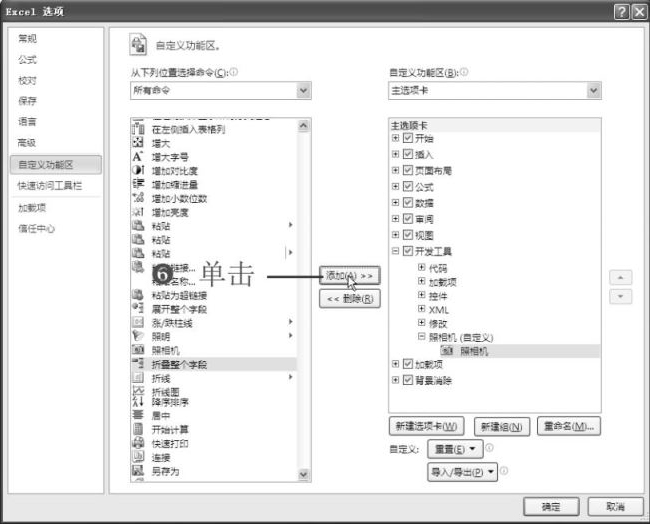
Task: Select the 增大 command icon
Action: [x=138, y=143]
